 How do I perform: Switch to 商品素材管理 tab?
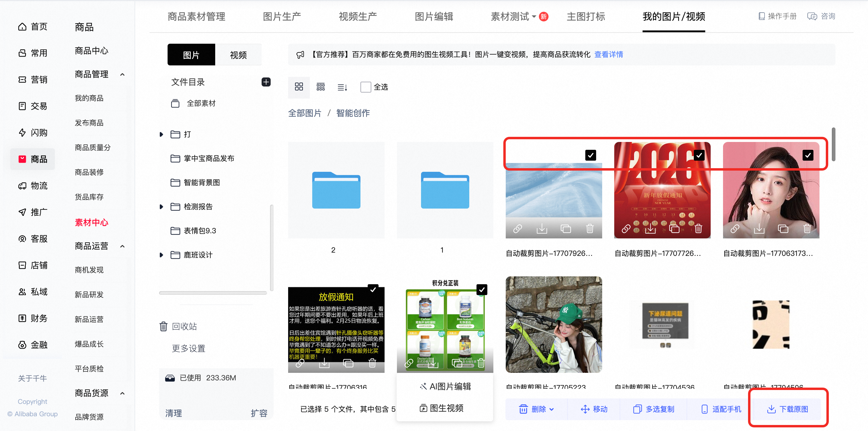coord(197,17)
